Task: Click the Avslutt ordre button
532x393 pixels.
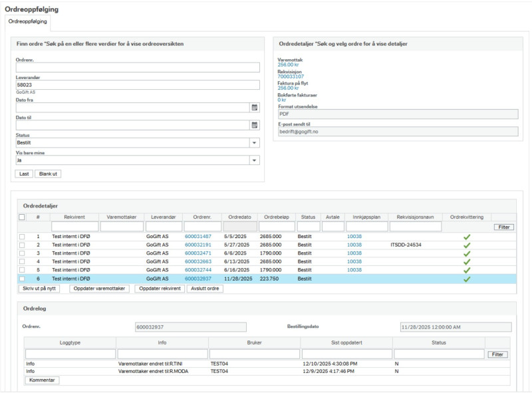Action: pyautogui.click(x=205, y=289)
